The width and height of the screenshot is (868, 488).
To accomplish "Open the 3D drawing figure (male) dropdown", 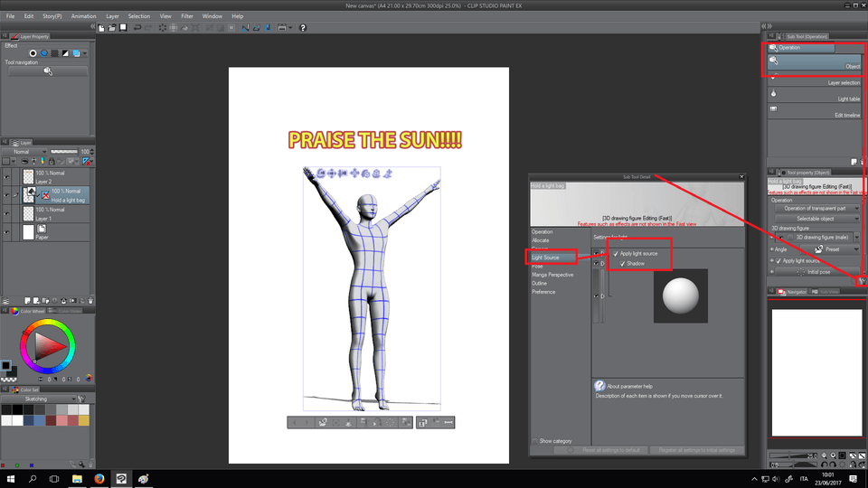I will point(856,238).
